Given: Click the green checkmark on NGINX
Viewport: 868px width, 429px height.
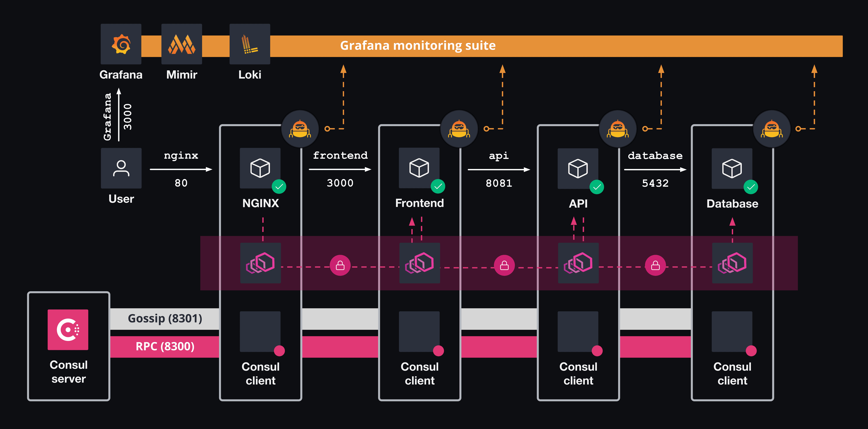Looking at the screenshot, I should (279, 187).
